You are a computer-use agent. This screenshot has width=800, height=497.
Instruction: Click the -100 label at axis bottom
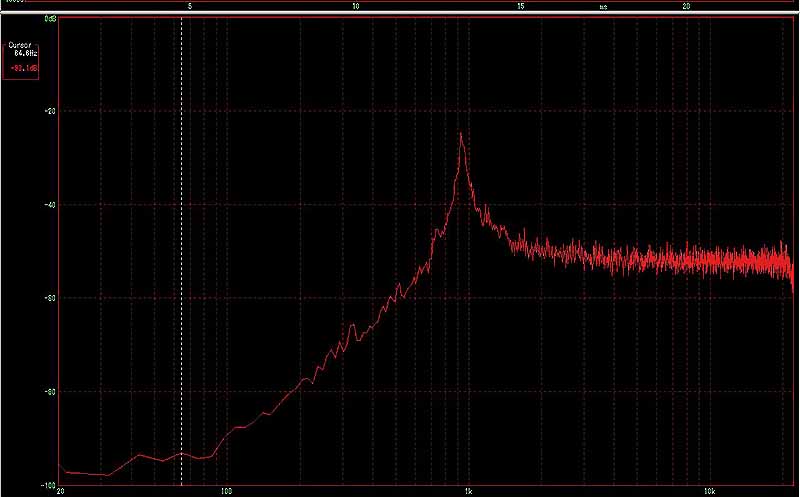pyautogui.click(x=48, y=484)
